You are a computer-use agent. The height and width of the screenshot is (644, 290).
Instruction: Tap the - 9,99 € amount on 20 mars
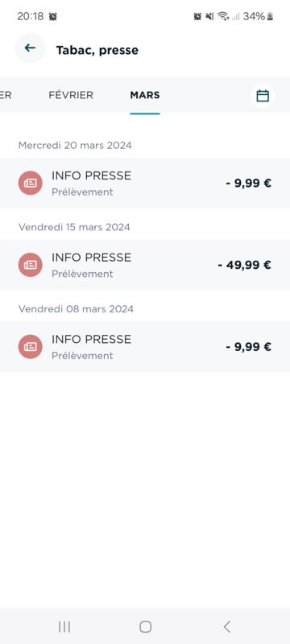248,184
